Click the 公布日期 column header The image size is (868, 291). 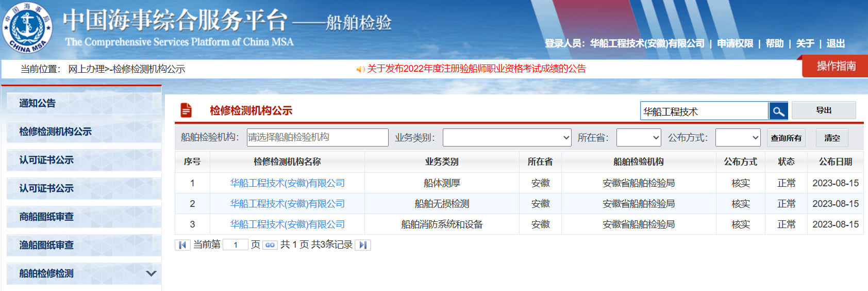(x=835, y=161)
